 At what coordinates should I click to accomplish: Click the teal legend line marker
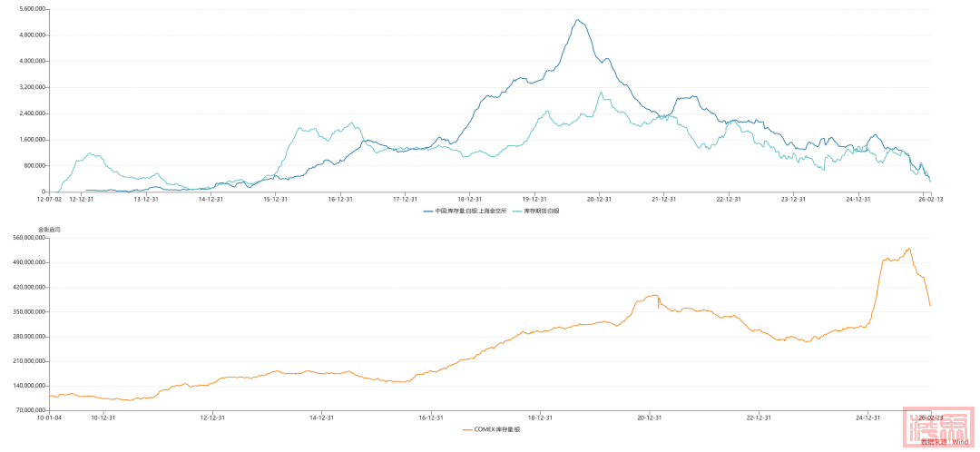[517, 210]
